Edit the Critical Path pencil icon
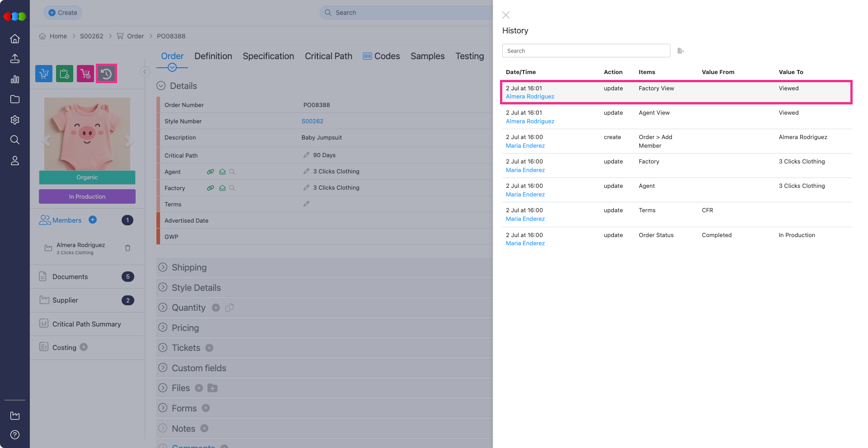This screenshot has height=448, width=868. [307, 155]
